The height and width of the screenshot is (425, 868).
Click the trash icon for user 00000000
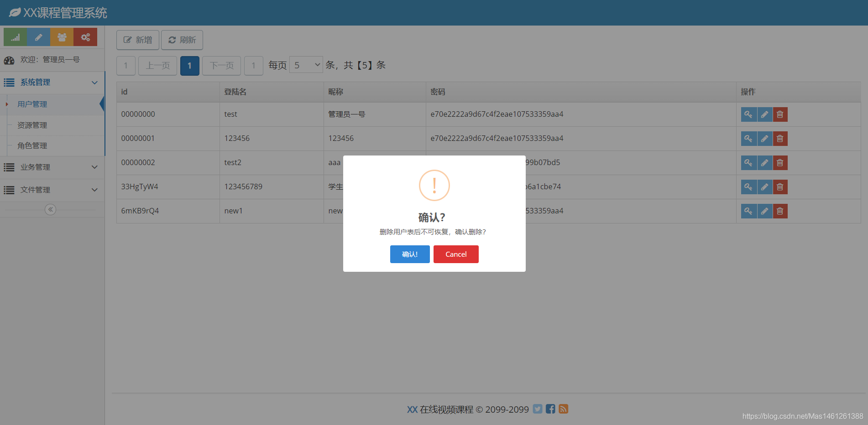tap(780, 114)
